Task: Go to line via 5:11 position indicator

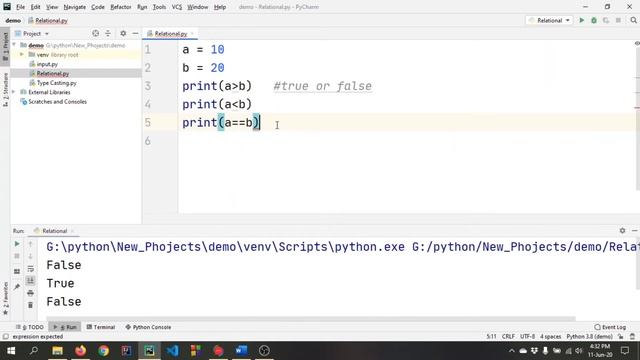Action: (x=491, y=337)
